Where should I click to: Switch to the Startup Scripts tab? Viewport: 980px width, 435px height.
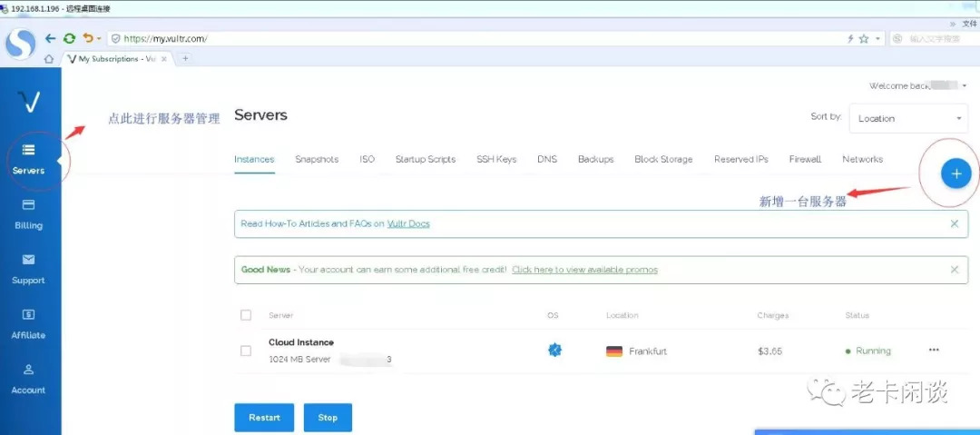click(426, 160)
